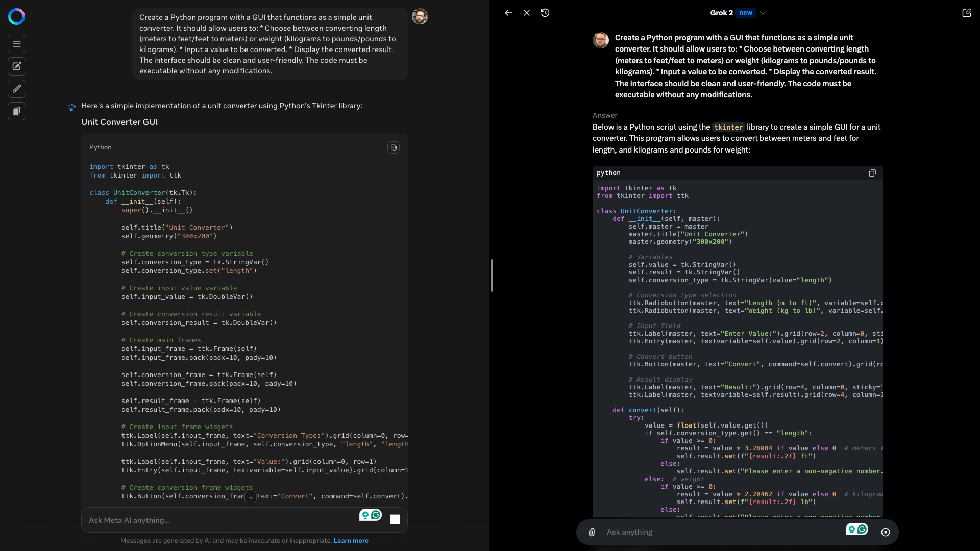Stop Meta AI response generation

(x=395, y=519)
